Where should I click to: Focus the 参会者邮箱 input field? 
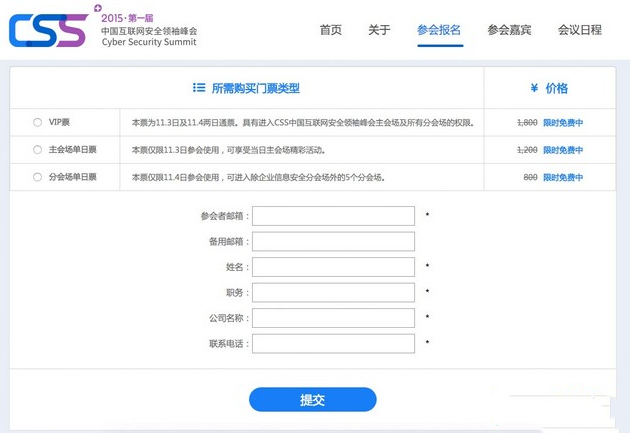pyautogui.click(x=333, y=216)
